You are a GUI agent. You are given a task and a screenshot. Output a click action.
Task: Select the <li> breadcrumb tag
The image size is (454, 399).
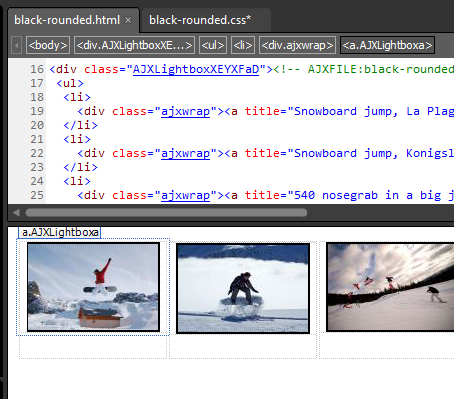pyautogui.click(x=243, y=45)
